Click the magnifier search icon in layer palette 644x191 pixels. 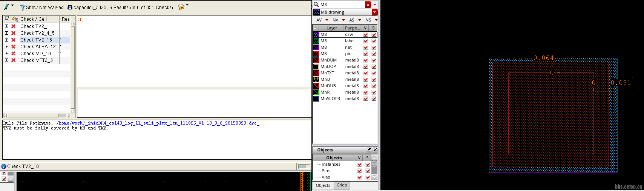pos(316,5)
